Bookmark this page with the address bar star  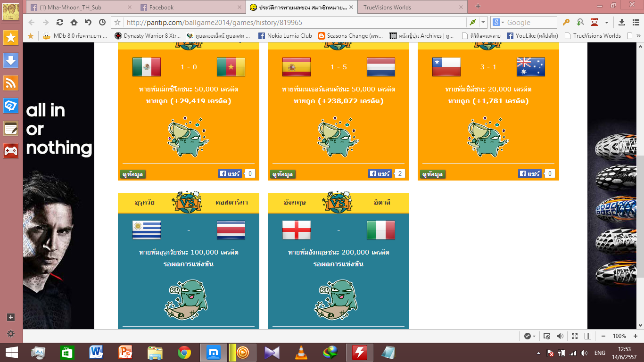pyautogui.click(x=118, y=22)
